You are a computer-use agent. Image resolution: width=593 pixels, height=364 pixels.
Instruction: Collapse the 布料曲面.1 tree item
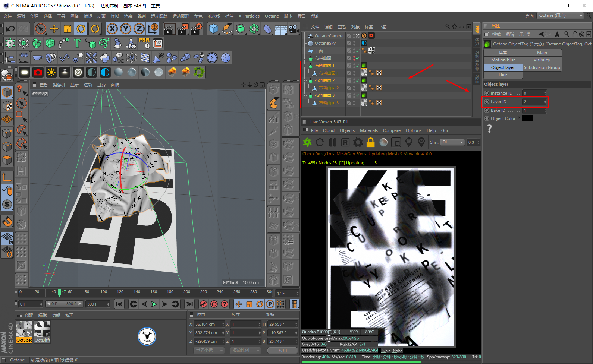pyautogui.click(x=305, y=66)
